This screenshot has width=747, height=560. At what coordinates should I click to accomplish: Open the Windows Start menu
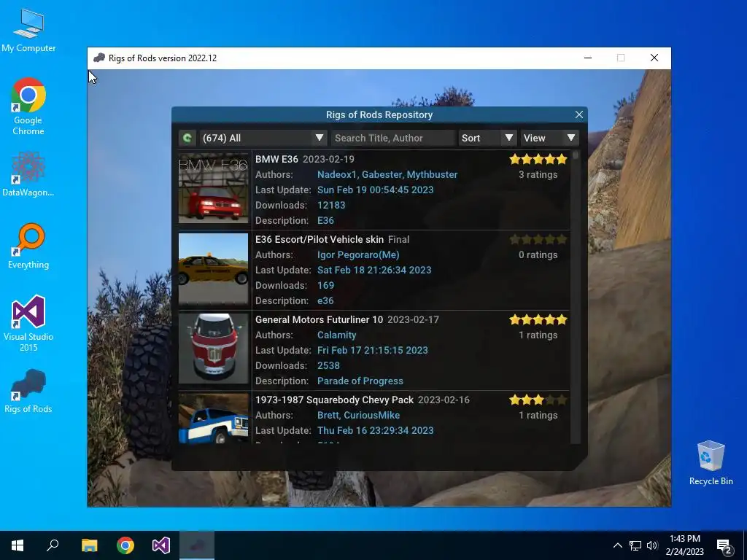pyautogui.click(x=18, y=545)
